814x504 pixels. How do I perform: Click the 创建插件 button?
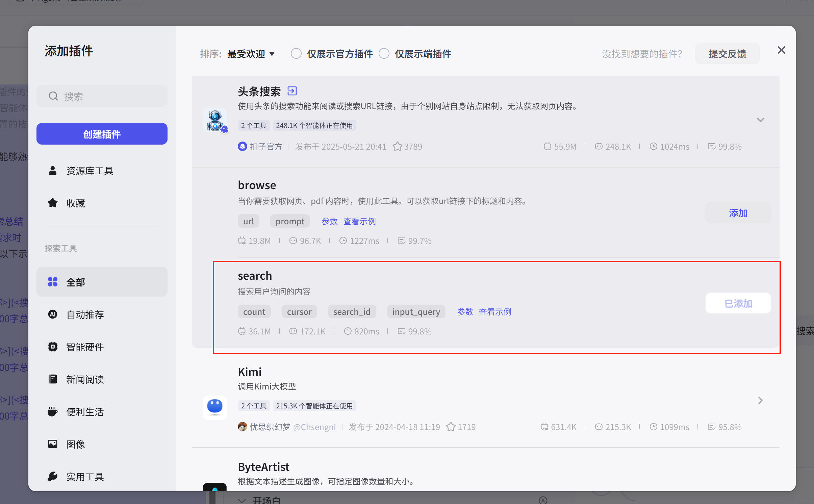click(x=102, y=134)
